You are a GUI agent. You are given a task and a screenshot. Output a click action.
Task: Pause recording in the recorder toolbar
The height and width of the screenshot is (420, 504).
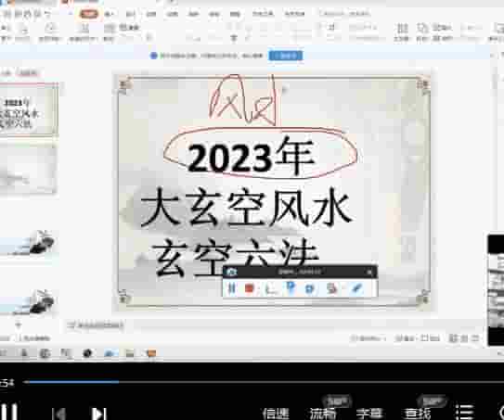(x=231, y=288)
